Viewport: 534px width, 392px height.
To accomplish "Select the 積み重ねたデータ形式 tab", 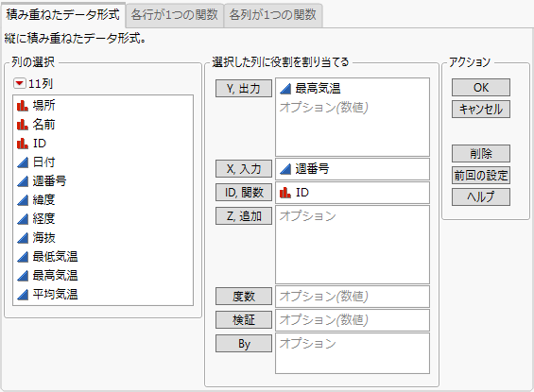I will [63, 15].
